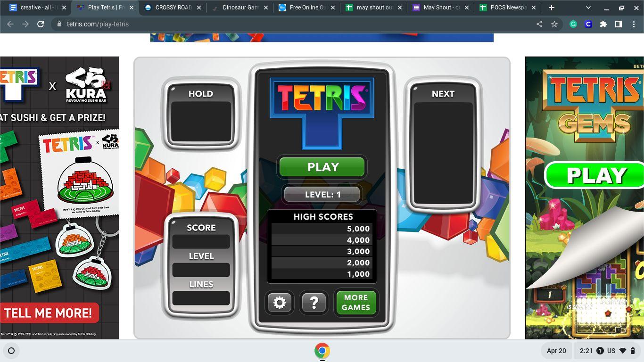The width and height of the screenshot is (644, 362).
Task: Open the Tetris help question mark
Action: tap(314, 303)
